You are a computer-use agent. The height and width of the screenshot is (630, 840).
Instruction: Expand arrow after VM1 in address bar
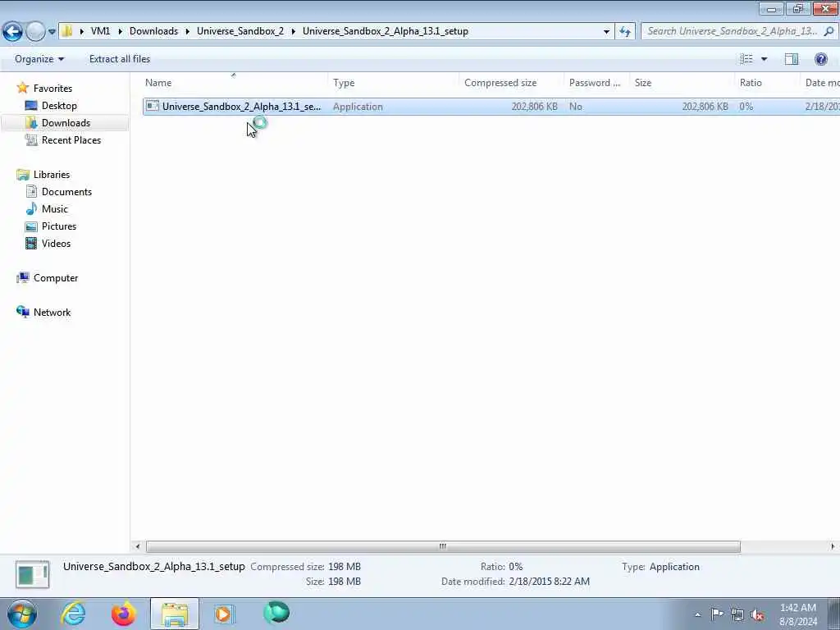(120, 32)
